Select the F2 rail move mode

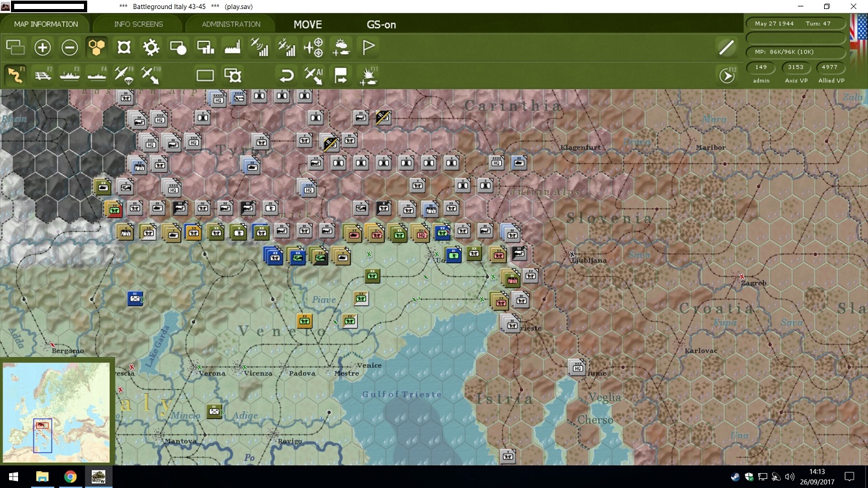tap(43, 75)
